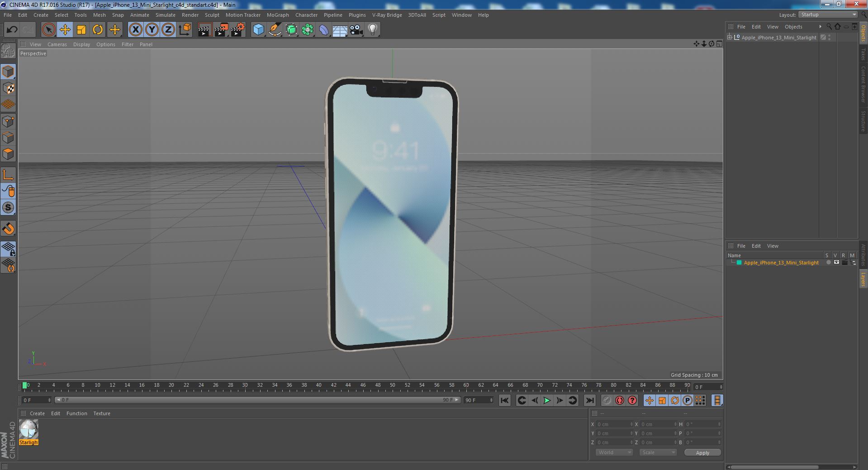Image resolution: width=868 pixels, height=470 pixels.
Task: Select the Live Selection tool
Action: click(x=48, y=30)
